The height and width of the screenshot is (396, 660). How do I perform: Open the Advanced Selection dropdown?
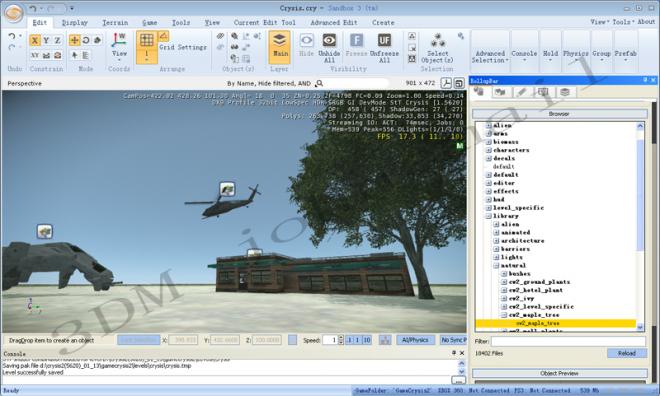490,57
